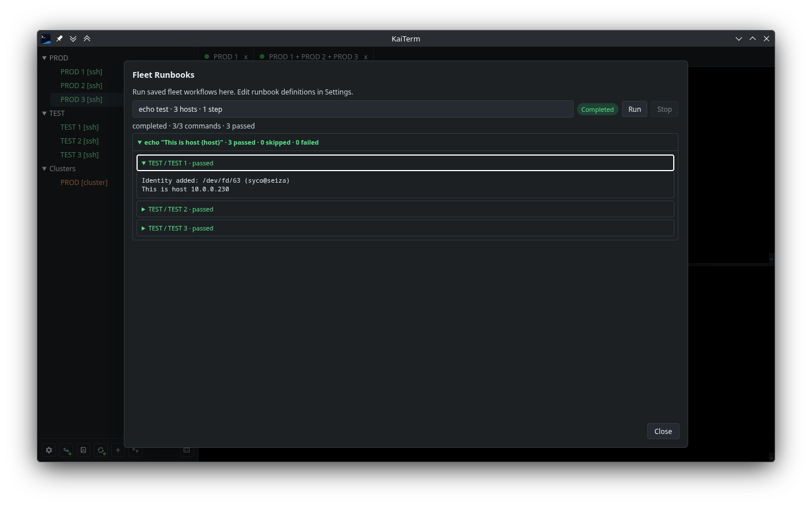Select TEST 2 [ssh] in the sidebar

(79, 141)
